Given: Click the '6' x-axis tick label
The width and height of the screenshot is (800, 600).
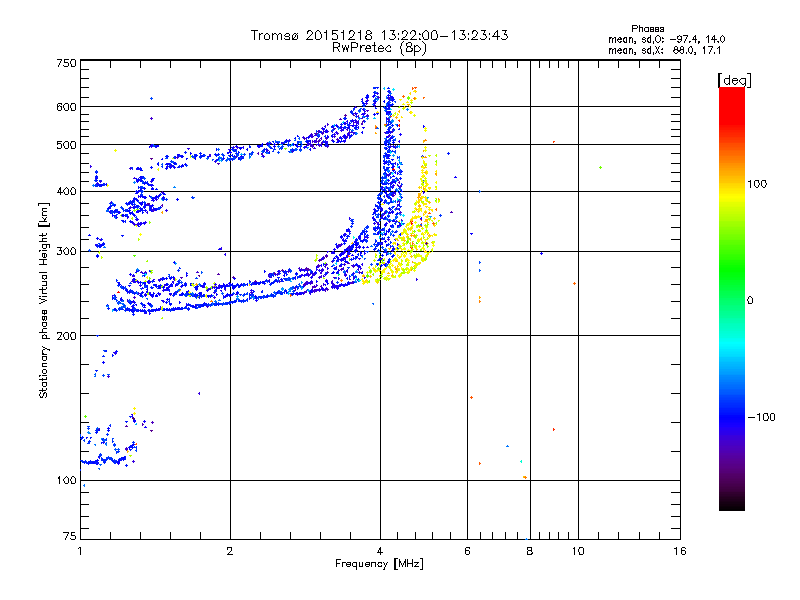Looking at the screenshot, I should coord(467,551).
